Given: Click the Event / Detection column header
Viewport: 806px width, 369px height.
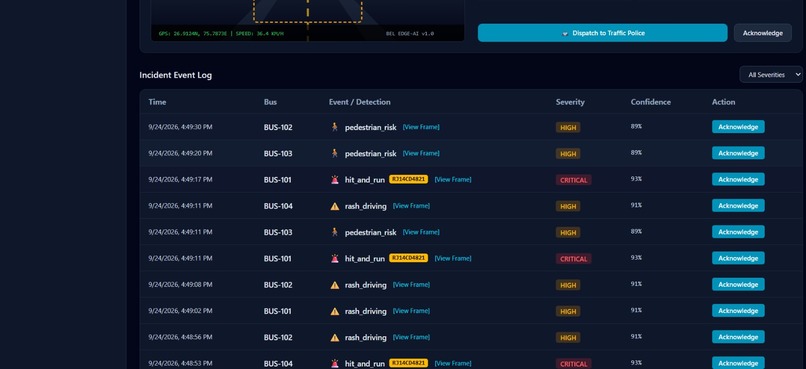Looking at the screenshot, I should (360, 102).
